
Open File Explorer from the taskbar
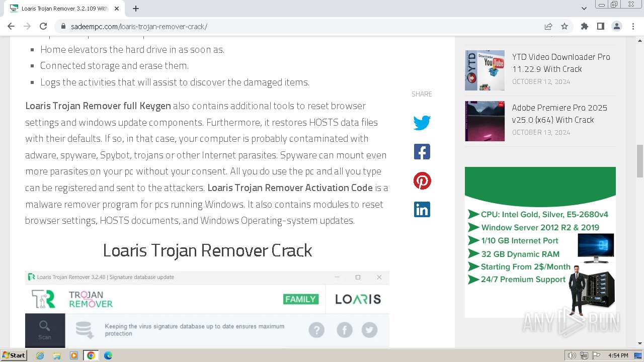coord(57,355)
